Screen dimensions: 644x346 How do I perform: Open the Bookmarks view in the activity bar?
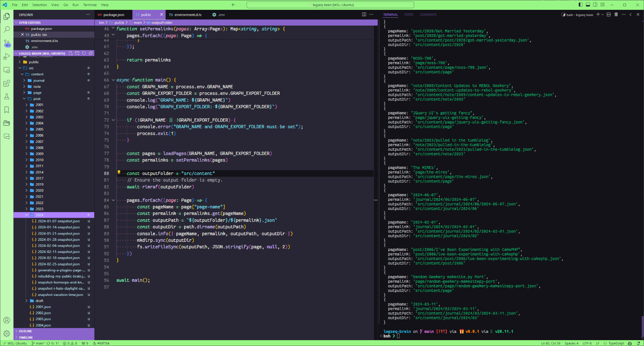coord(7,110)
